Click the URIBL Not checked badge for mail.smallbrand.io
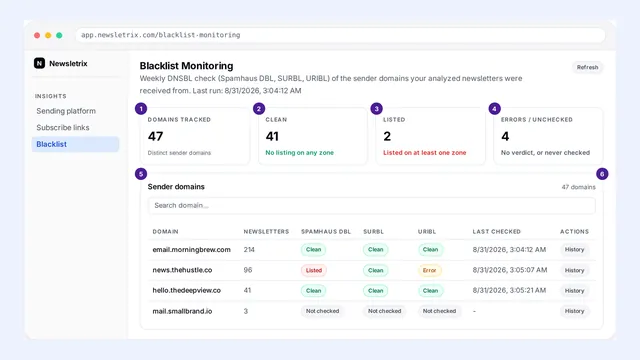Viewport: 640px width, 360px height. pos(439,311)
